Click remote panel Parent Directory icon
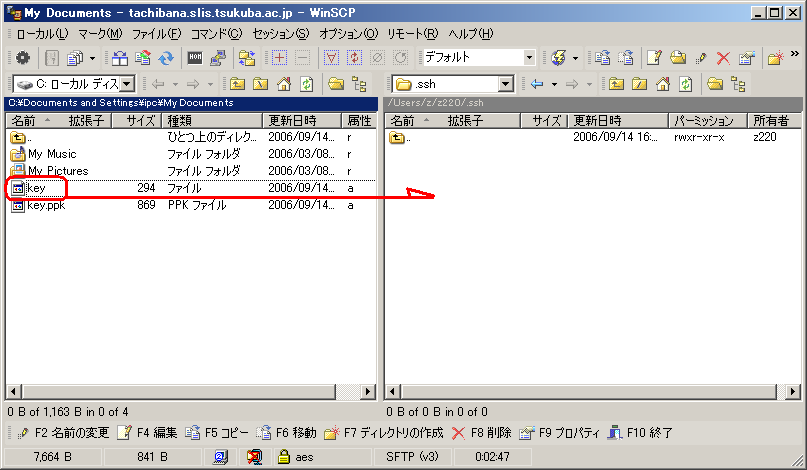Screen dimensions: 807x470 point(616,84)
